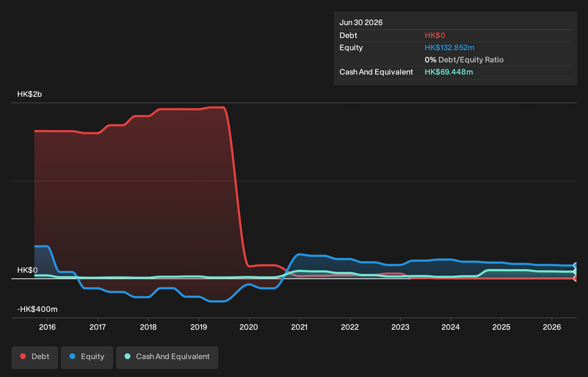Toggle the Cash And Equivalent legend button
Screen dimensions: 588x377
click(x=167, y=357)
